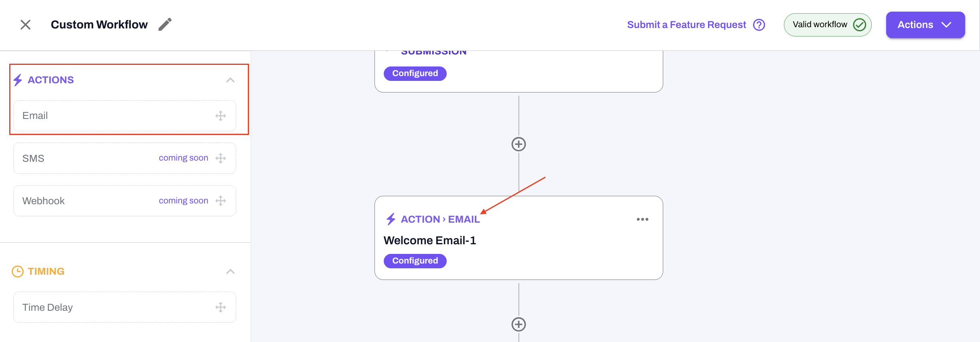Open the purple Actions dropdown button
The height and width of the screenshot is (342, 980).
[925, 25]
